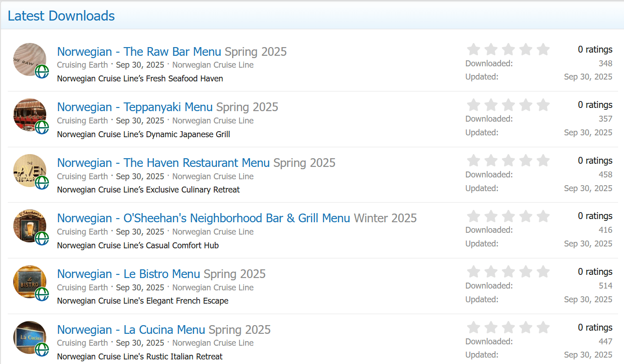This screenshot has height=364, width=624.
Task: Click the rating stars for Raw Bar Menu
Action: tap(508, 49)
